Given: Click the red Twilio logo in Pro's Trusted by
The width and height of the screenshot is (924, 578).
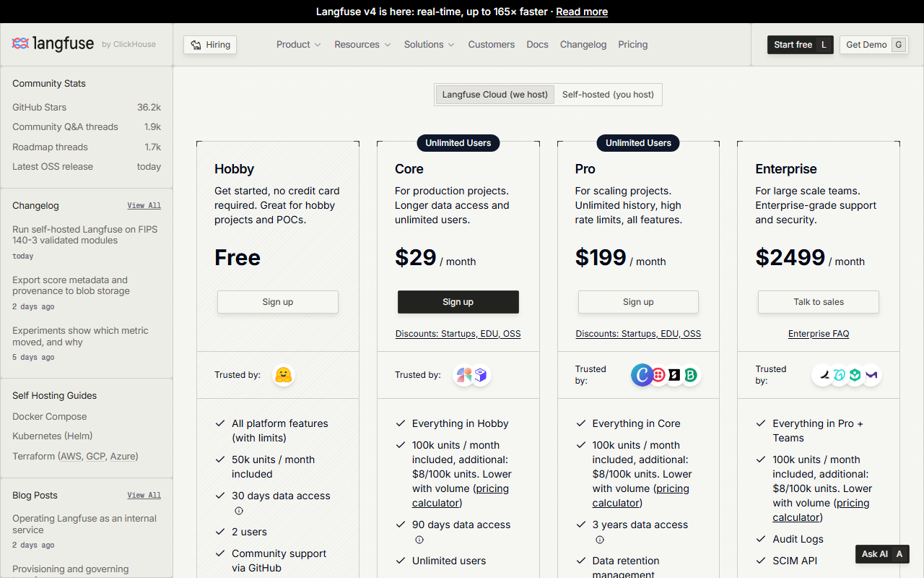Looking at the screenshot, I should point(658,375).
